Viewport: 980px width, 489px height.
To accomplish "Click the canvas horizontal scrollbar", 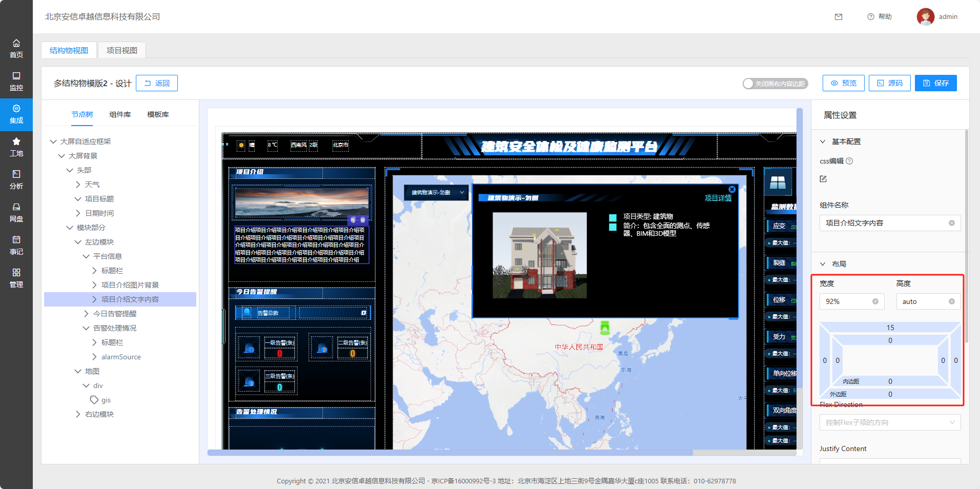I will pos(450,453).
